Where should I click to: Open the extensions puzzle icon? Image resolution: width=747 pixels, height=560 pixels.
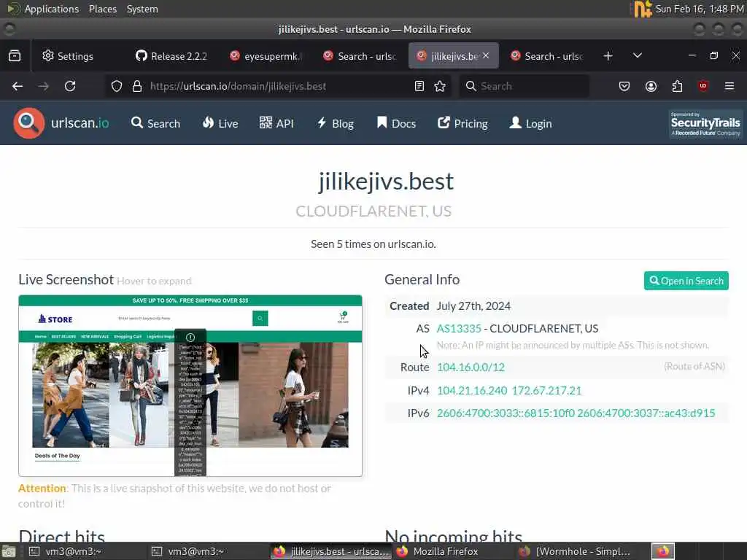pos(677,86)
